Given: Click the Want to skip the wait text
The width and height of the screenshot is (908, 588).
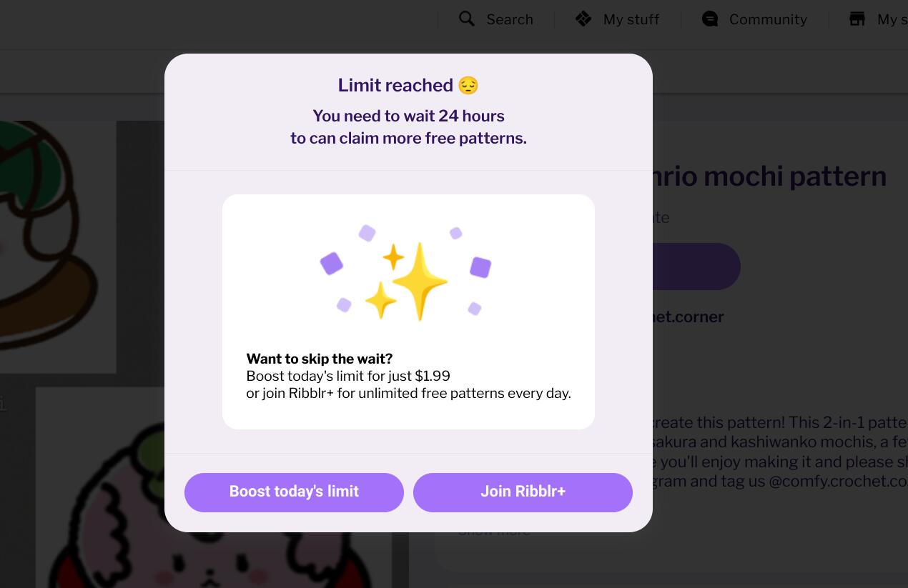Looking at the screenshot, I should 320,359.
